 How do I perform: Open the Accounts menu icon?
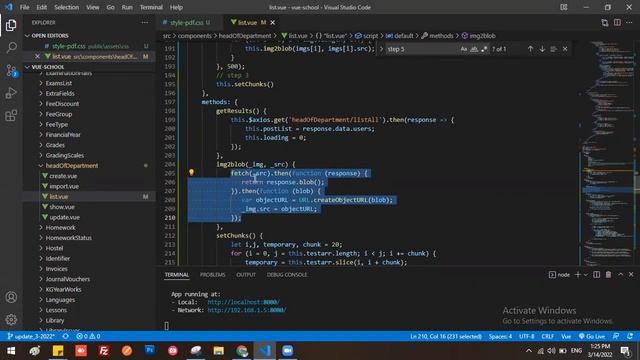11,297
